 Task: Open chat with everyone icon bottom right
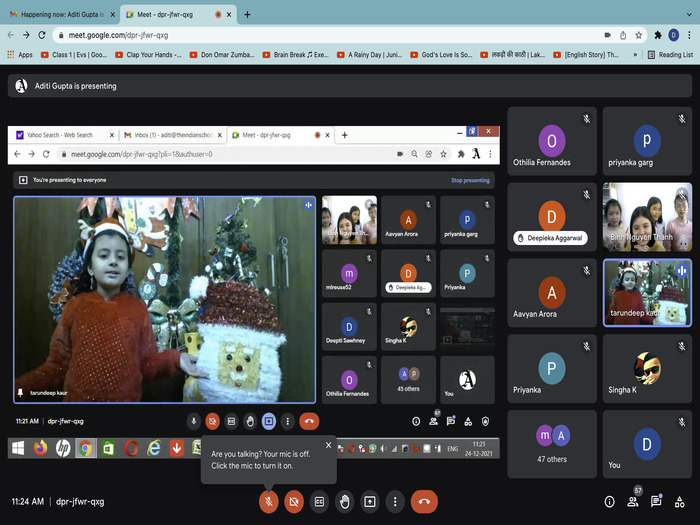coord(656,501)
